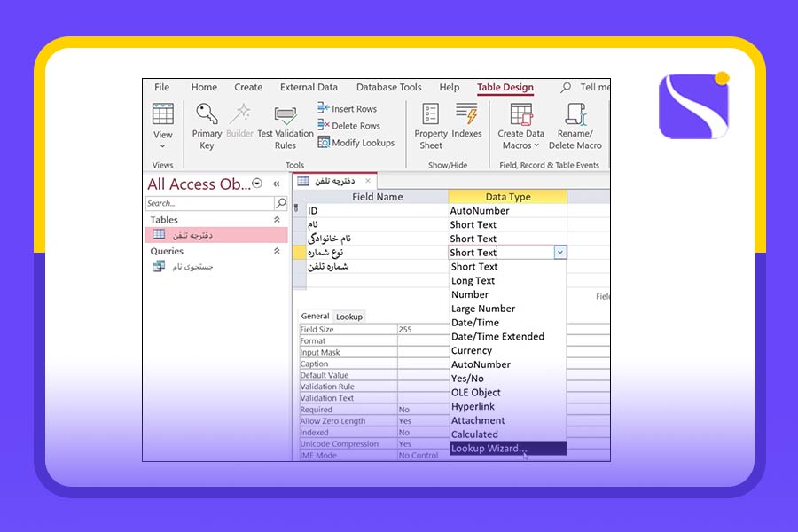Select Lookup Wizard... option
The image size is (798, 532).
pos(508,449)
